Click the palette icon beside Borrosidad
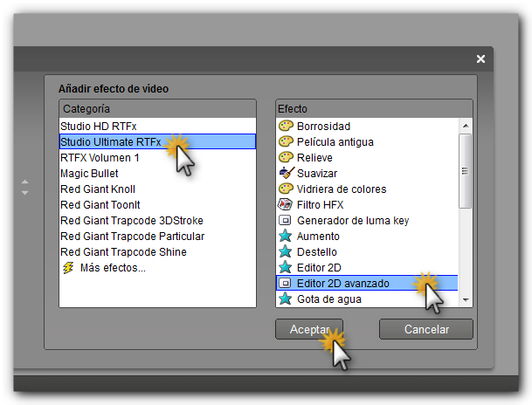Screen dimensions: 532x405 pos(286,126)
